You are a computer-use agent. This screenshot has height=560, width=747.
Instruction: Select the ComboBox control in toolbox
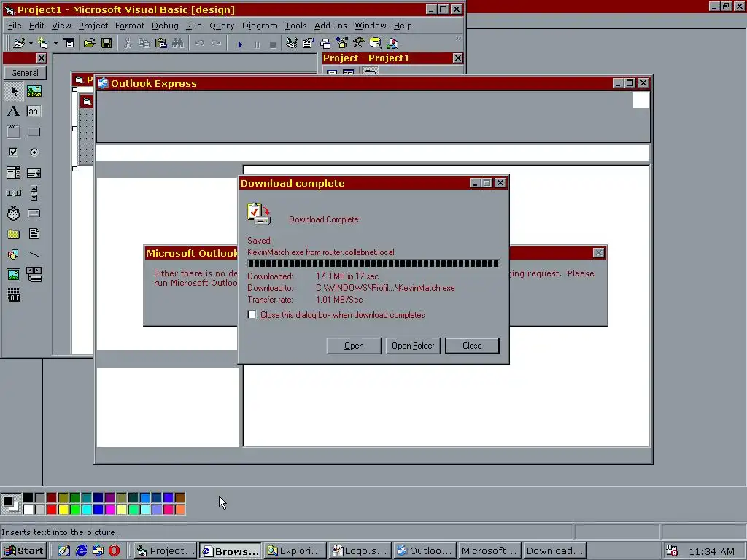pyautogui.click(x=14, y=173)
